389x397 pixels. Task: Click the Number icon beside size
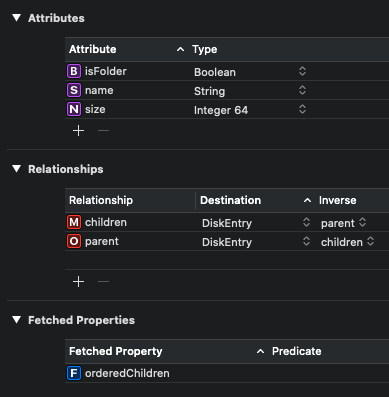tap(74, 109)
